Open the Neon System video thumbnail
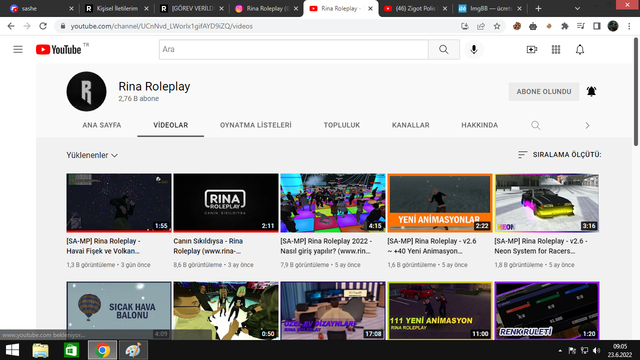The height and width of the screenshot is (360, 640). (547, 203)
